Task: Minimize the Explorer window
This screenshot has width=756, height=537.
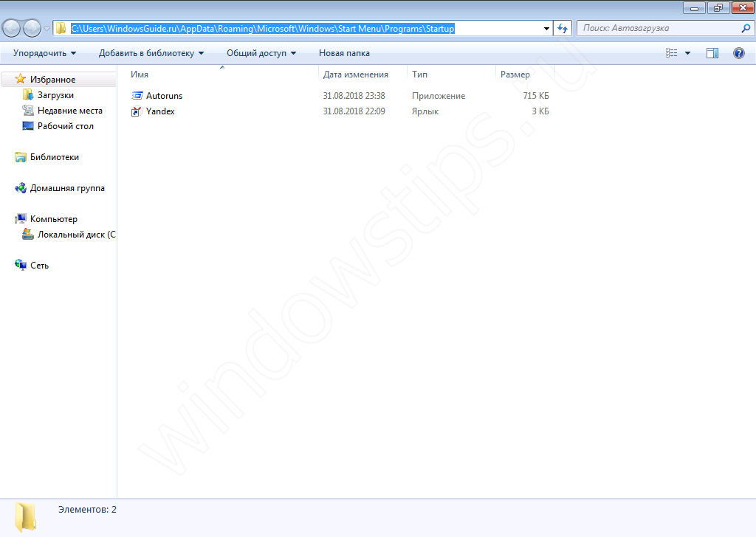Action: click(x=694, y=7)
